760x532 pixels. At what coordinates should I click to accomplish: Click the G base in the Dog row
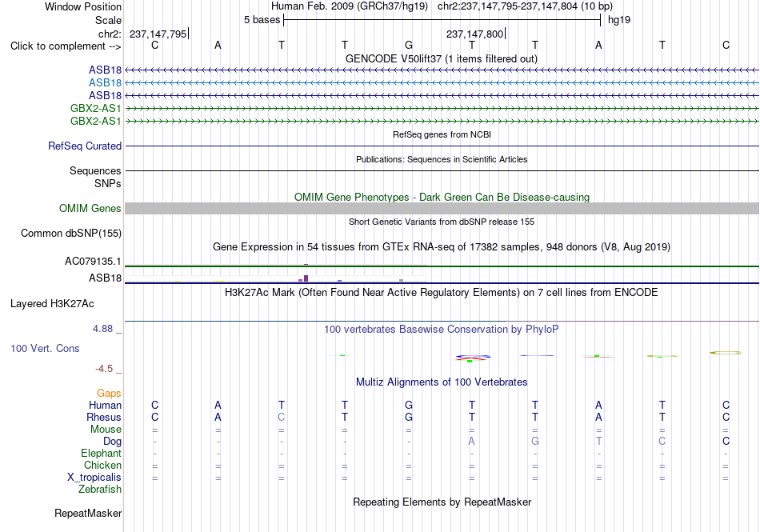pos(535,441)
